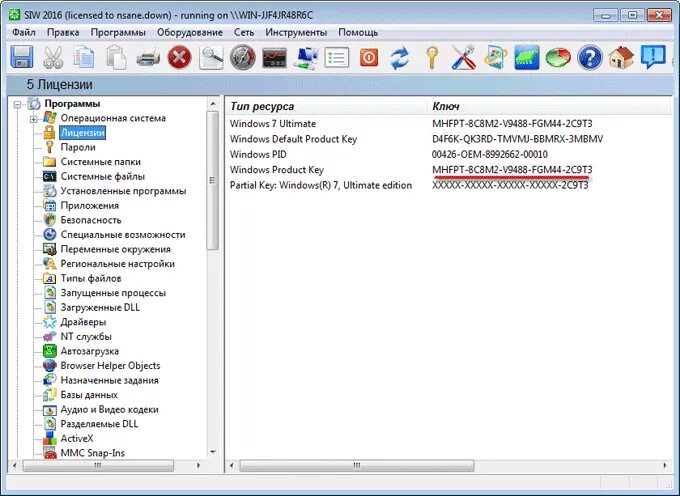680x496 pixels.
Task: Select the Windows 7 Ultimate row
Action: pos(448,124)
